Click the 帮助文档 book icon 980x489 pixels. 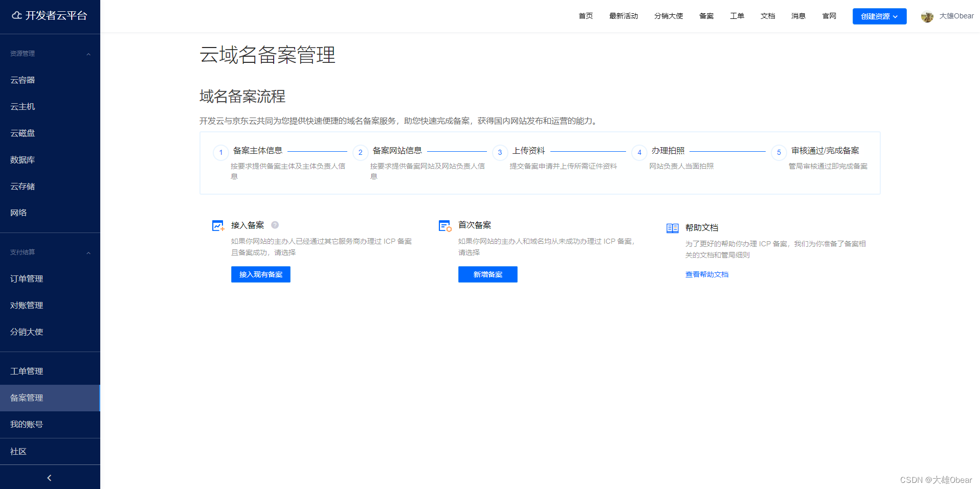click(672, 227)
